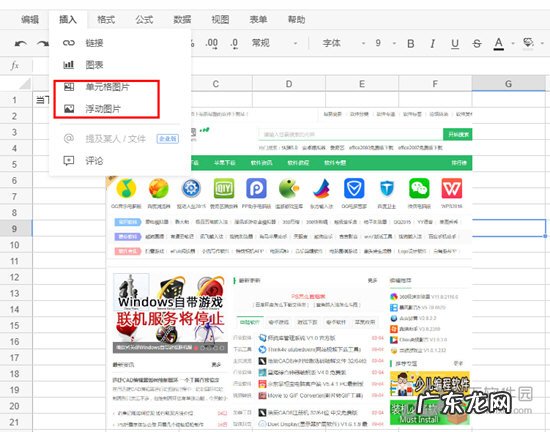This screenshot has height=432, width=550.
Task: Click the select-all corner triangle
Action: [25, 84]
